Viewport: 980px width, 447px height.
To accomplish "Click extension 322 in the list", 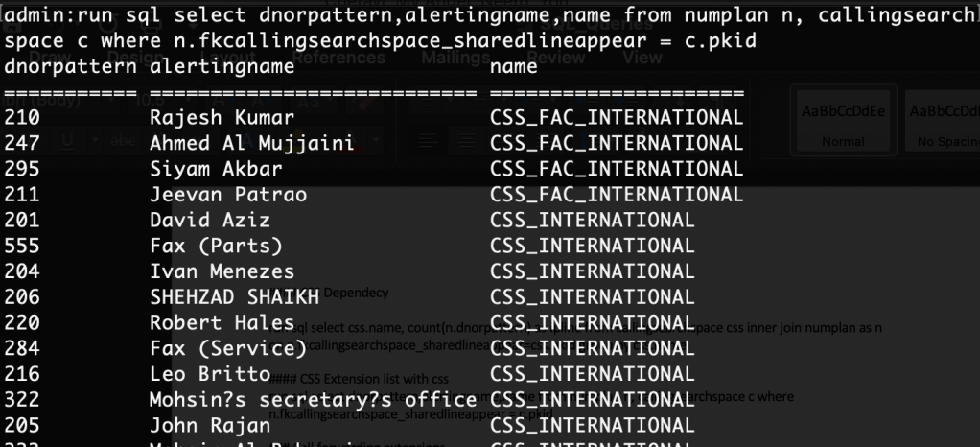I will pyautogui.click(x=19, y=397).
